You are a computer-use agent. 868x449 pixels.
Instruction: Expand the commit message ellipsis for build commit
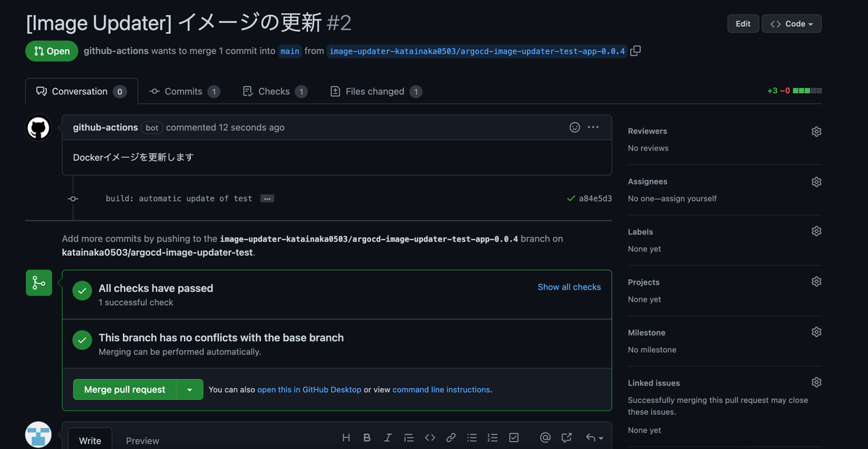click(x=267, y=198)
